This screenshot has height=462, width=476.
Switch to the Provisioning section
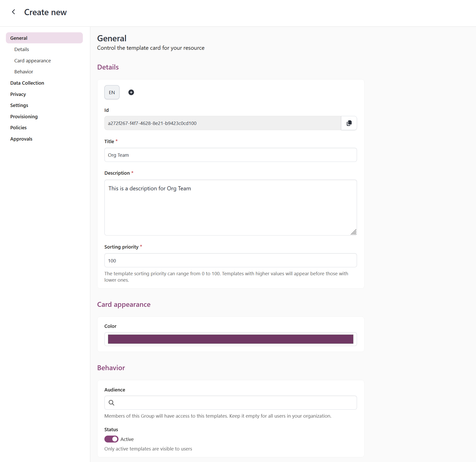click(x=24, y=116)
